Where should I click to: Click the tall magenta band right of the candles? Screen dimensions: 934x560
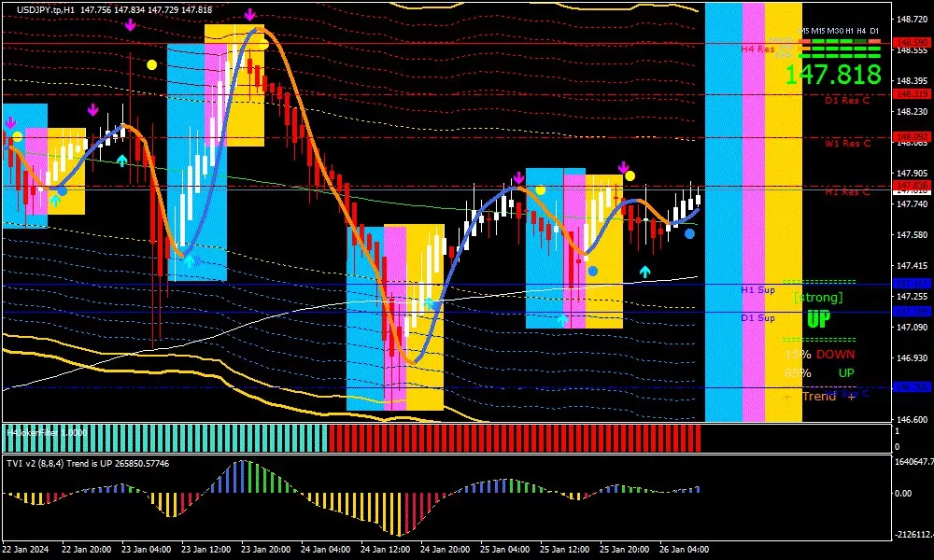(x=754, y=211)
